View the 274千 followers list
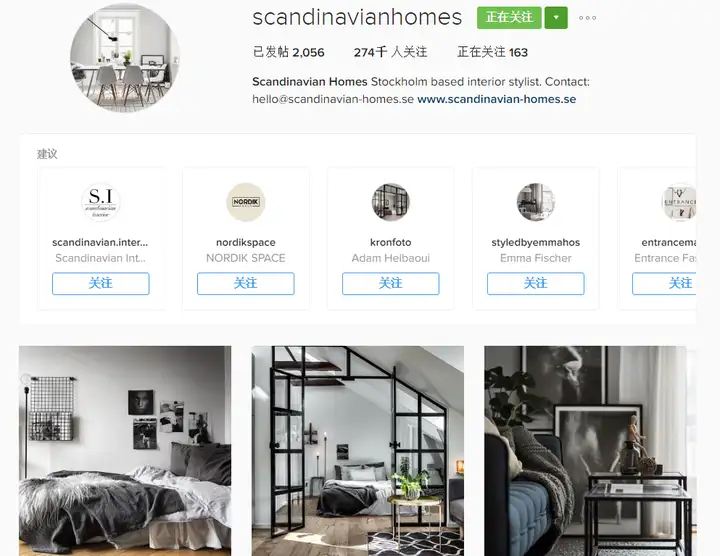The width and height of the screenshot is (720, 556). pos(390,52)
